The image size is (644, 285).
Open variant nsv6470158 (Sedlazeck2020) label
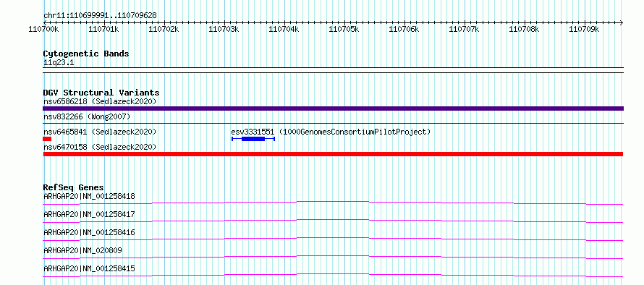pyautogui.click(x=100, y=147)
